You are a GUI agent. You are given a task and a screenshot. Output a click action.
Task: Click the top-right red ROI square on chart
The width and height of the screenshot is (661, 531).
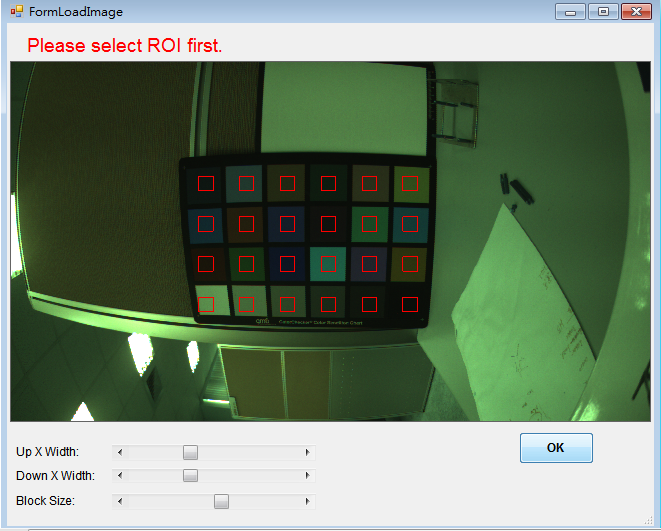(410, 183)
